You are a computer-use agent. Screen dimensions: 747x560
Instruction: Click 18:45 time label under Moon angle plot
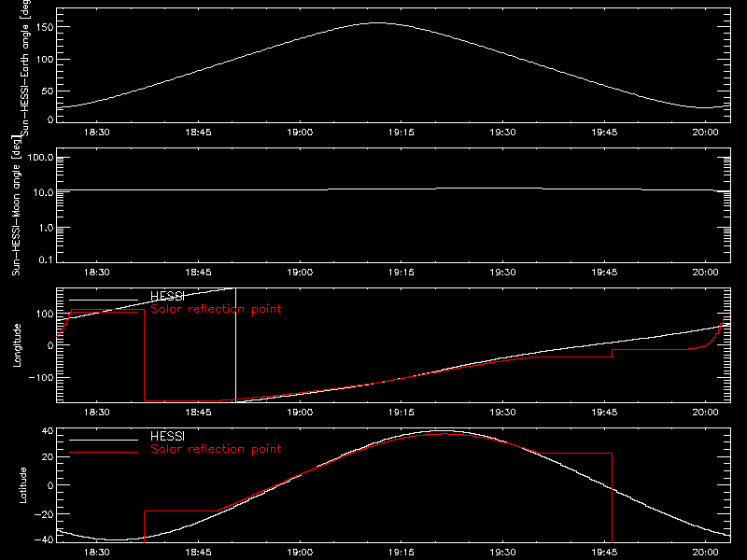[x=198, y=273]
